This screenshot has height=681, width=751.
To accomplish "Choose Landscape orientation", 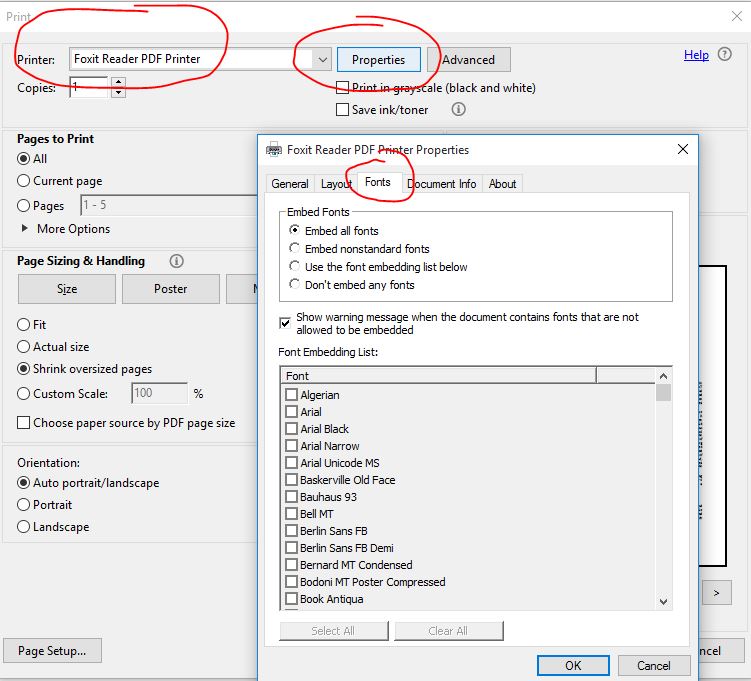I will [24, 527].
